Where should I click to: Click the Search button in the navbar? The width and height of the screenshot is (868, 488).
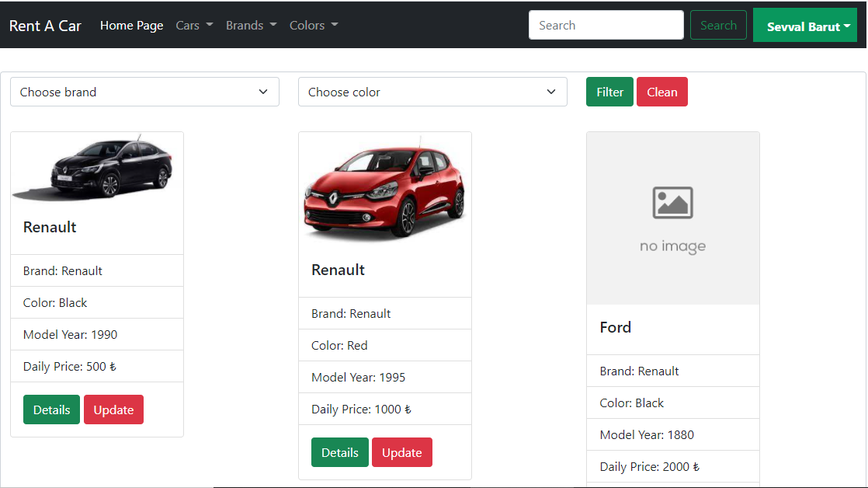pos(717,25)
